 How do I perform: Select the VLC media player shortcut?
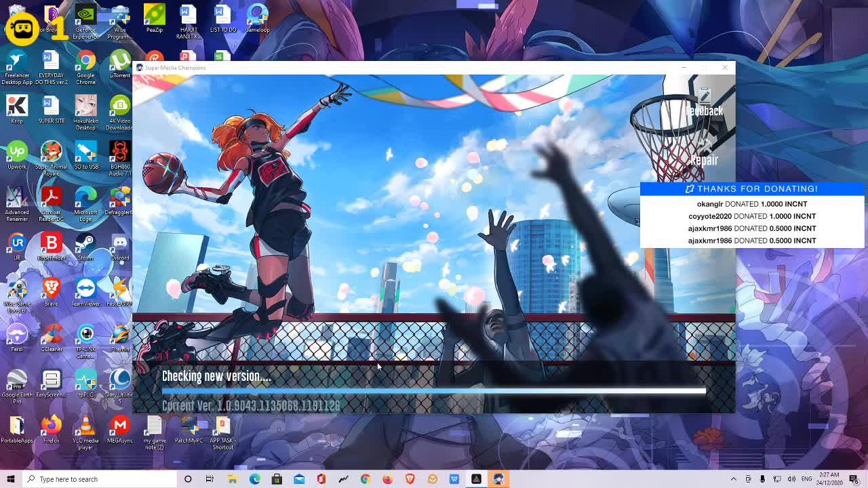tap(85, 432)
